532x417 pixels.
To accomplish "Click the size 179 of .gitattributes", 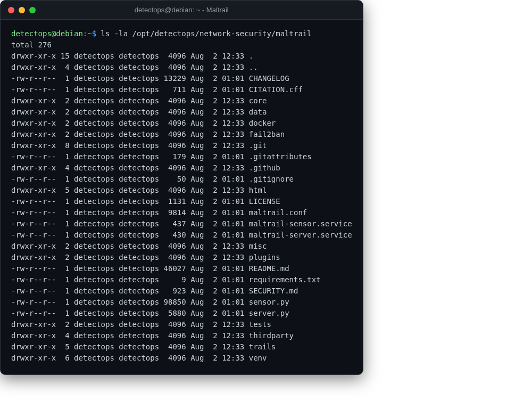I will [x=179, y=157].
